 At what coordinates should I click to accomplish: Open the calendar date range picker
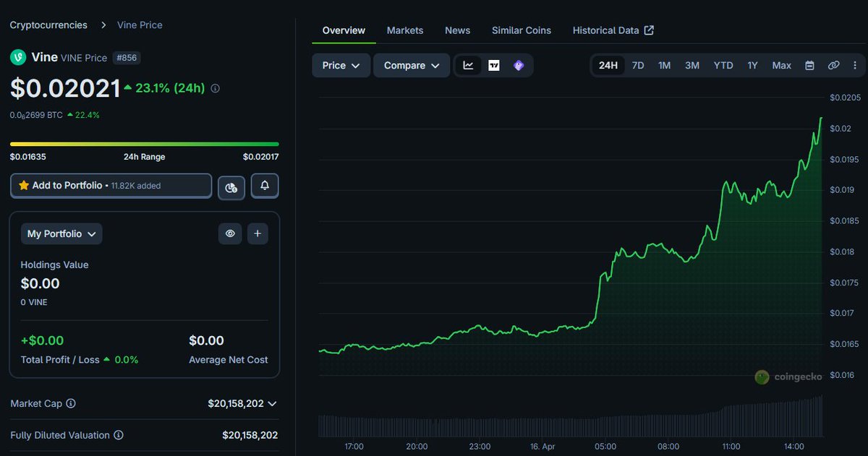810,65
